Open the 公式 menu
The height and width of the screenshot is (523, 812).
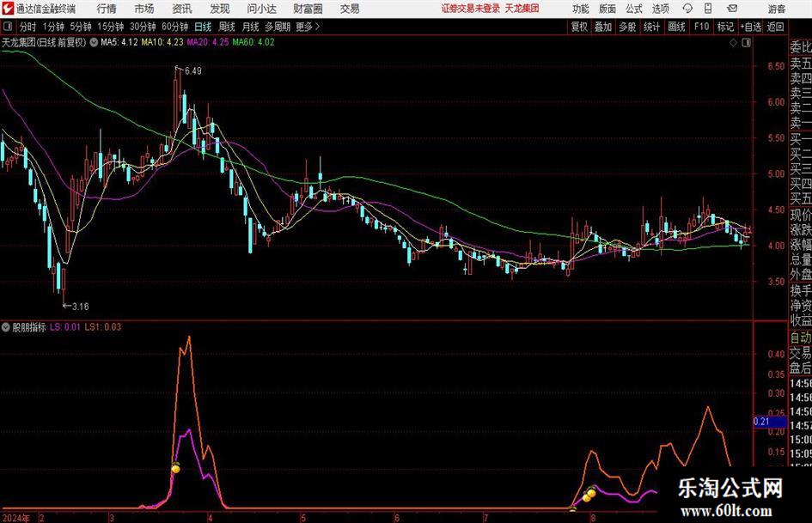click(x=634, y=9)
